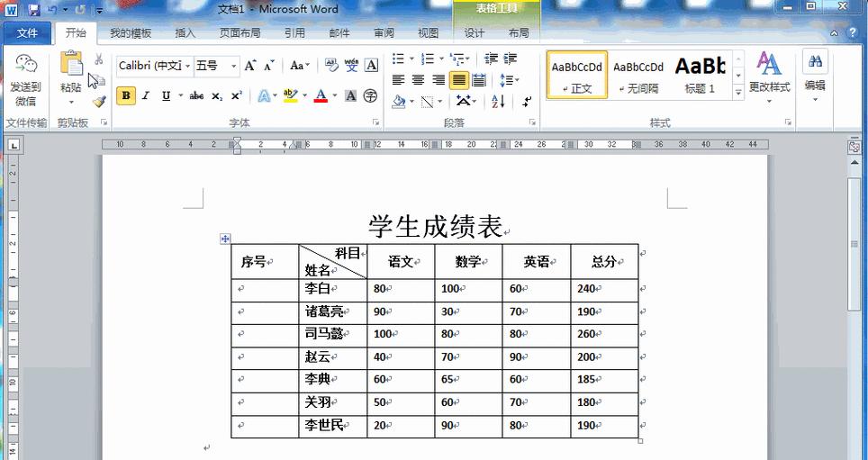Decrease paragraph indent
This screenshot has width=868, height=460.
(x=491, y=59)
